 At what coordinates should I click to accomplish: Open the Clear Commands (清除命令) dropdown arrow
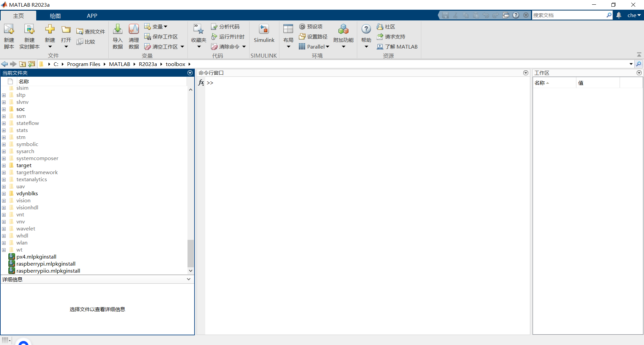tap(244, 47)
